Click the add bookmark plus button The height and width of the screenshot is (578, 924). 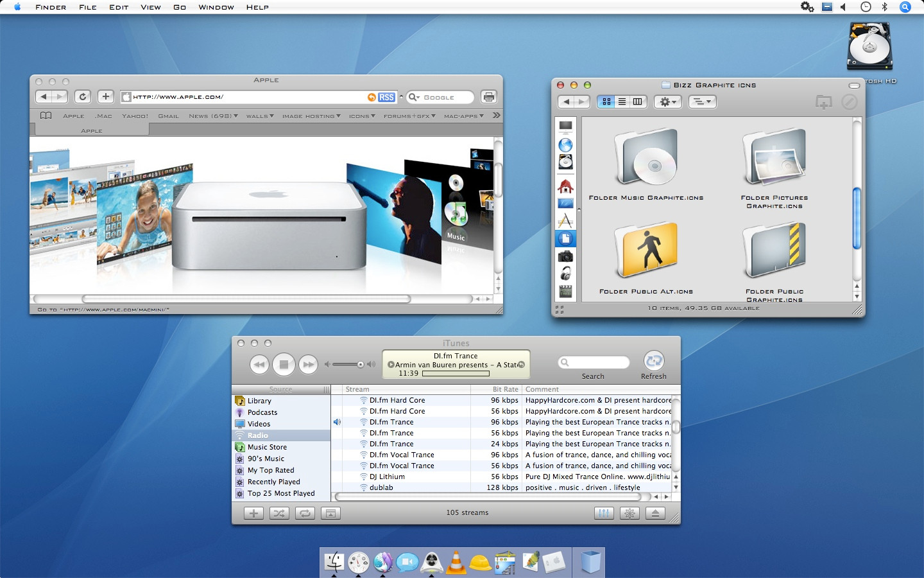pyautogui.click(x=106, y=97)
